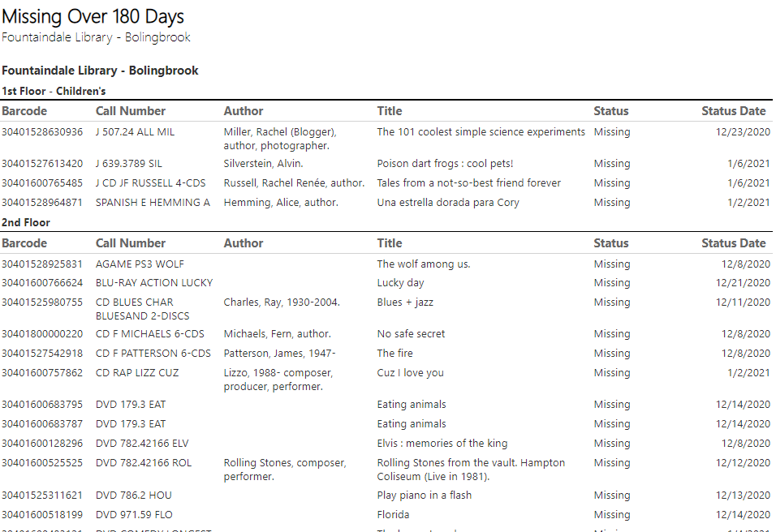The height and width of the screenshot is (532, 776).
Task: Click call number "J CD JF RUSSELL 4-CDS"
Action: point(150,183)
